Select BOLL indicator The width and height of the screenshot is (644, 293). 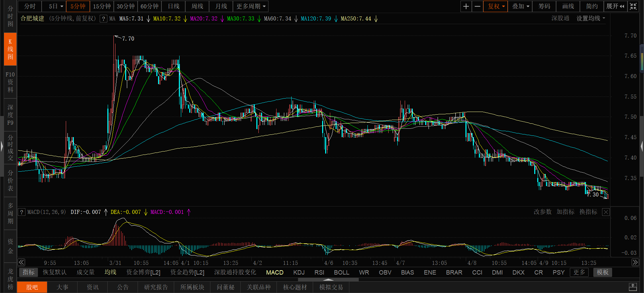[x=342, y=273]
